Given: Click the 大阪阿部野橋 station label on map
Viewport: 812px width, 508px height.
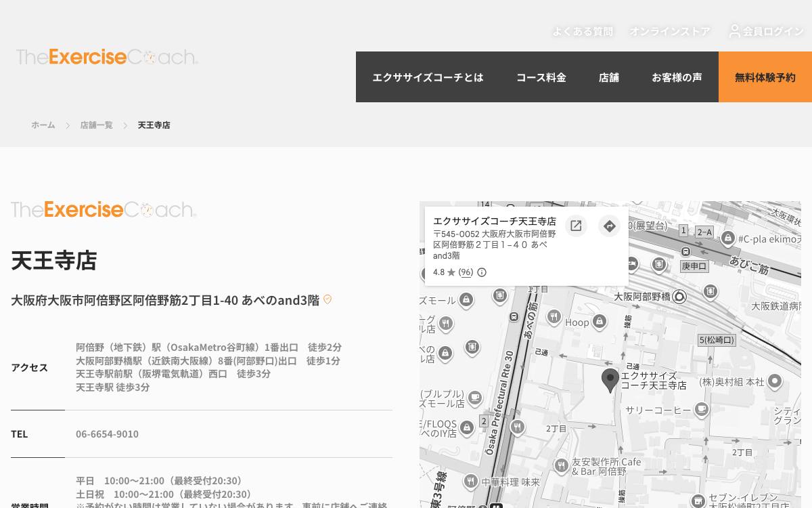Looking at the screenshot, I should pyautogui.click(x=642, y=297).
